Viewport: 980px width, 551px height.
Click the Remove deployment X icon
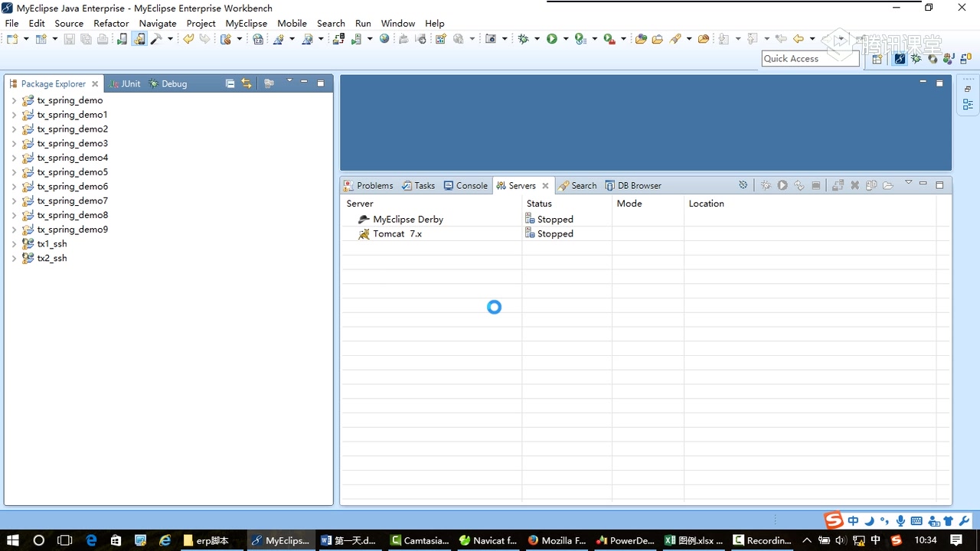pos(855,185)
